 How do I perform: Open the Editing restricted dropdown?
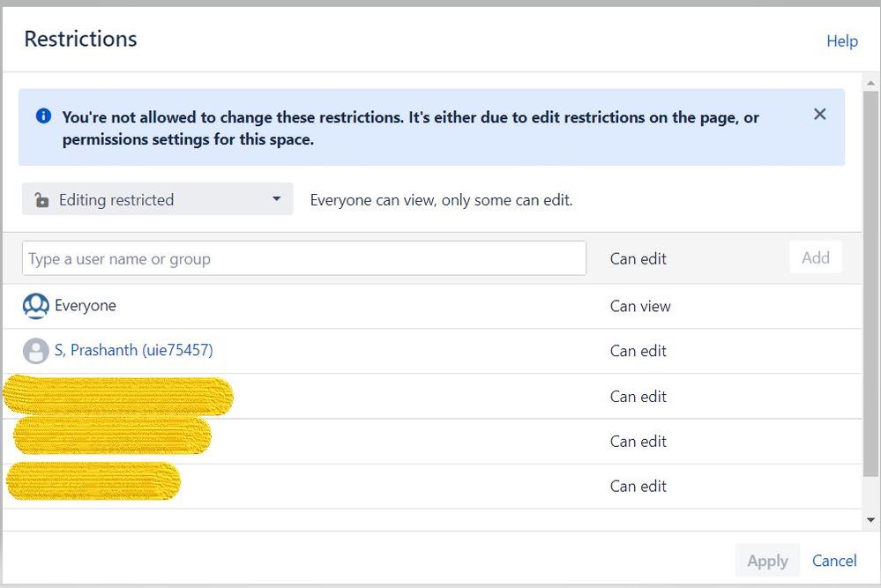[157, 199]
